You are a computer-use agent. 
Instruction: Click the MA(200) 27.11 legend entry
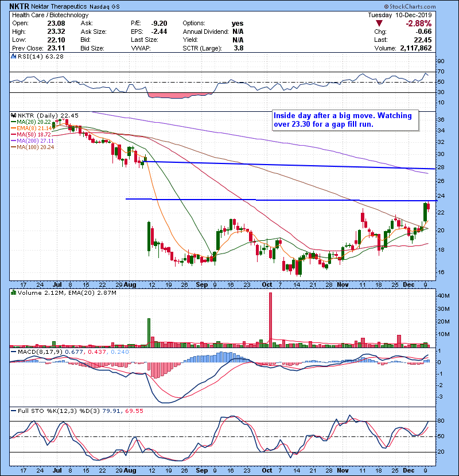click(32, 141)
